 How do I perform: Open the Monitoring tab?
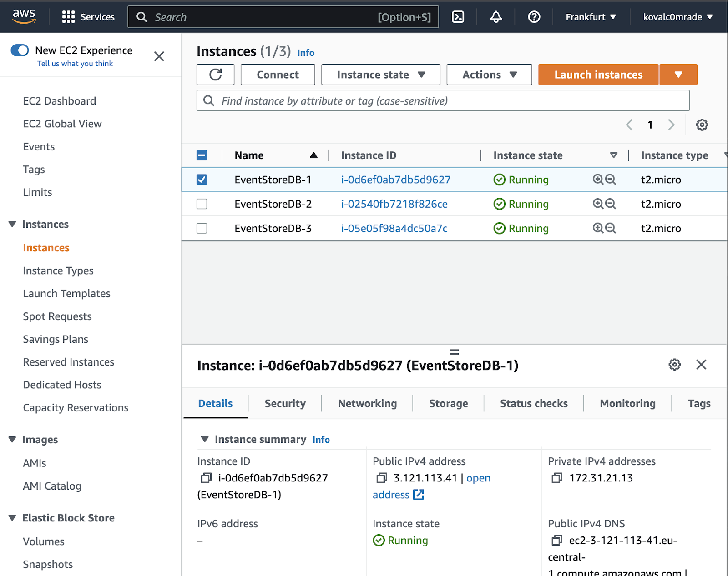pos(627,403)
